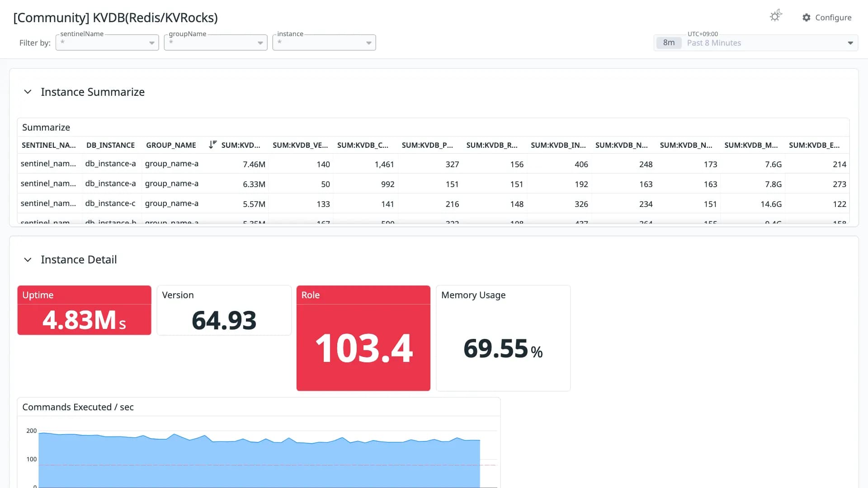The image size is (868, 488).
Task: Toggle the light/dark theme icon
Action: point(776,16)
